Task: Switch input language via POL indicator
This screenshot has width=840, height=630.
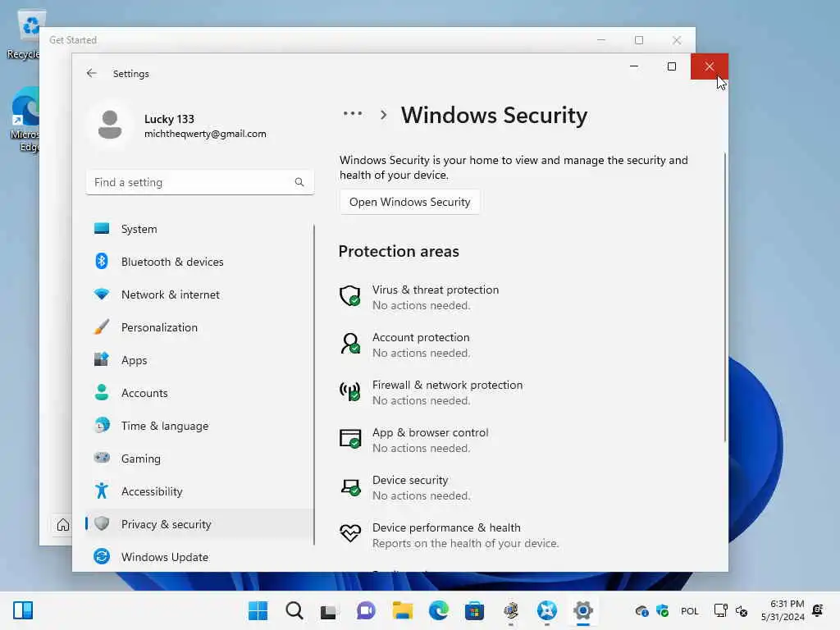Action: pyautogui.click(x=689, y=610)
